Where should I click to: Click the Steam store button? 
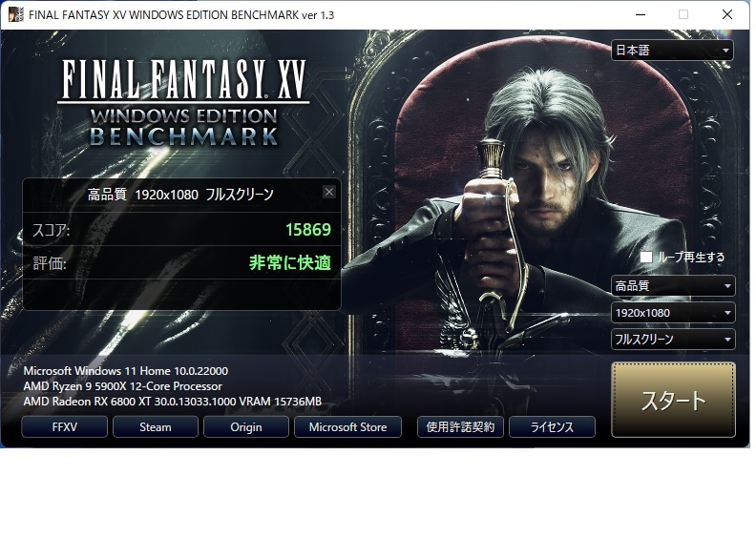156,427
